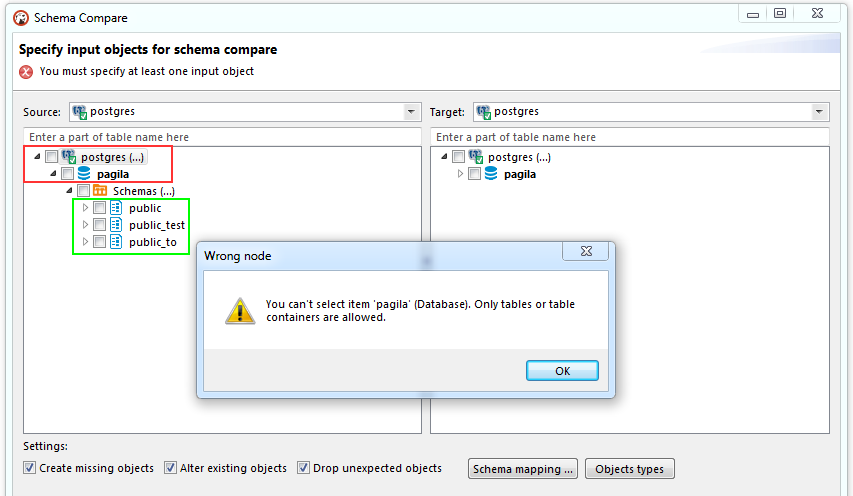Click the Objects types button

630,469
